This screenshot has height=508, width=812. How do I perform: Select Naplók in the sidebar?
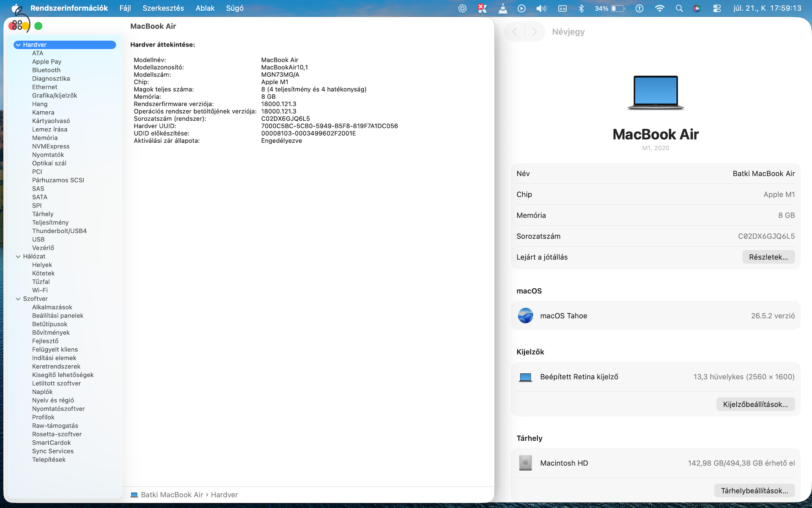(42, 392)
